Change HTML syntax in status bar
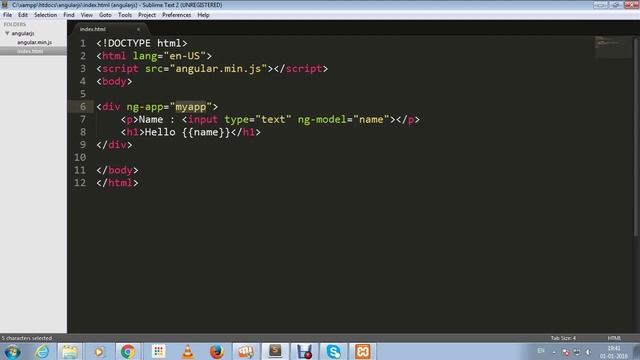Image resolution: width=640 pixels, height=360 pixels. (x=614, y=338)
